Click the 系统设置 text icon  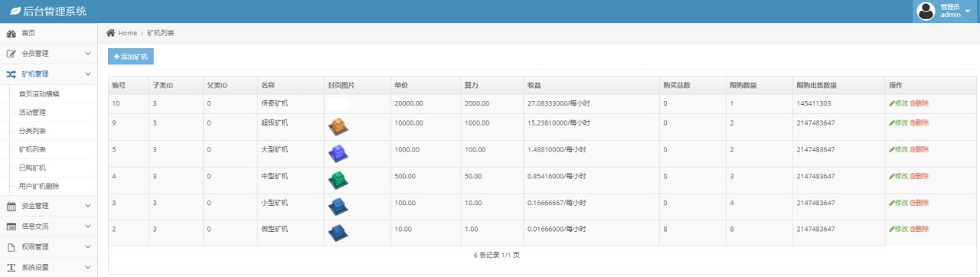click(x=11, y=268)
